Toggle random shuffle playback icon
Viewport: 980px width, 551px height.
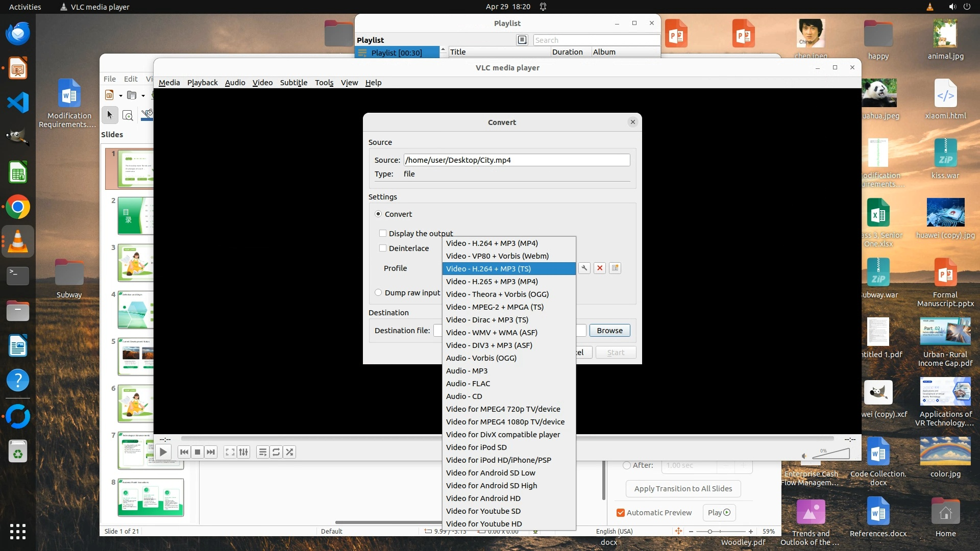[x=289, y=452]
